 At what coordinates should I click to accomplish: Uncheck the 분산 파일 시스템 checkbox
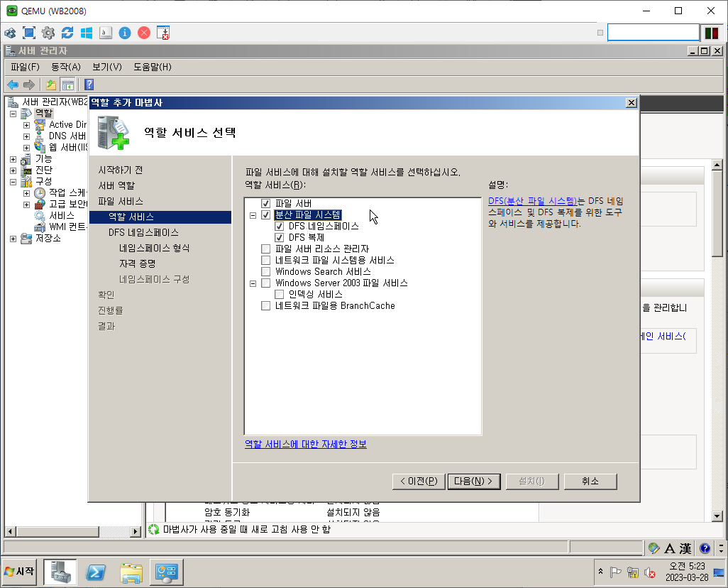tap(266, 215)
